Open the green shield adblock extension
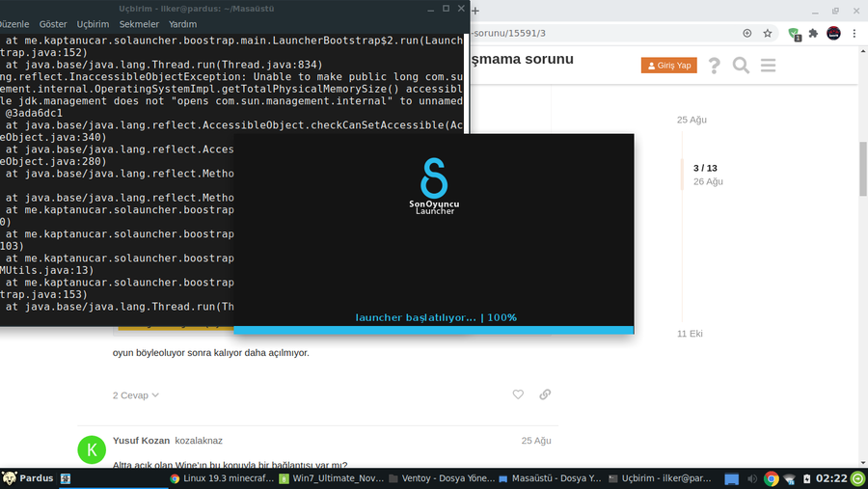The image size is (868, 489). point(795,34)
